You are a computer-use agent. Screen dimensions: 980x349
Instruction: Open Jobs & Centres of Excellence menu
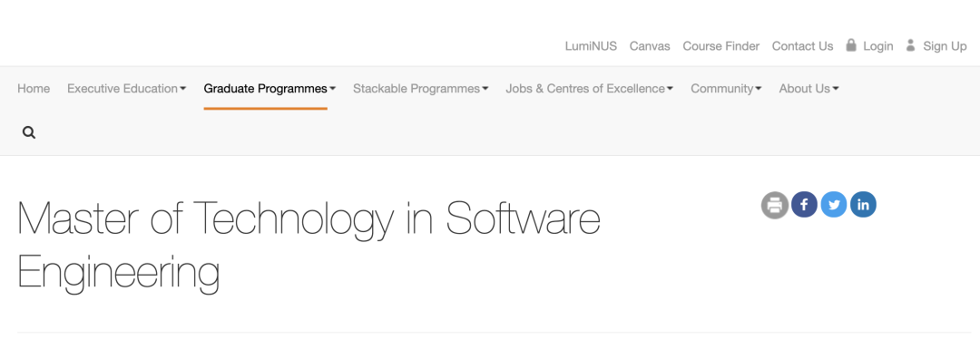click(x=590, y=89)
